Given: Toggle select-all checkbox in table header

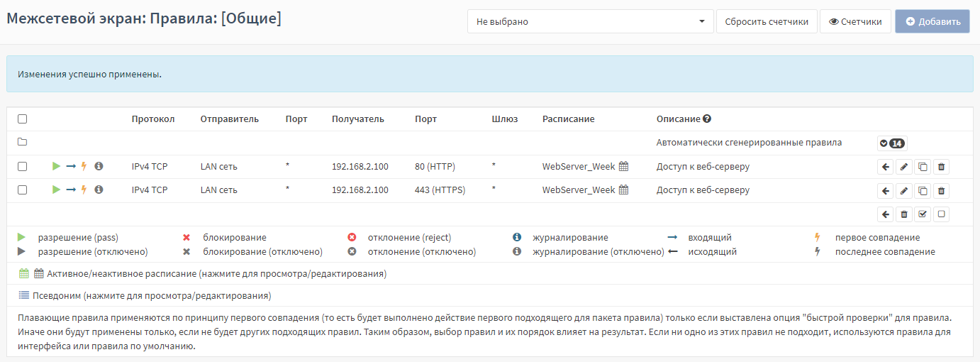Looking at the screenshot, I should click(x=22, y=119).
